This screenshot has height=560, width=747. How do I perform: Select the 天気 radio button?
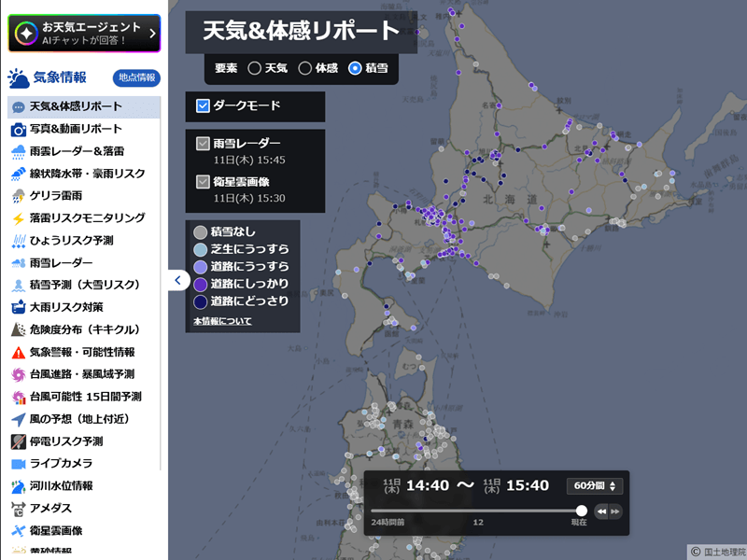pos(254,68)
